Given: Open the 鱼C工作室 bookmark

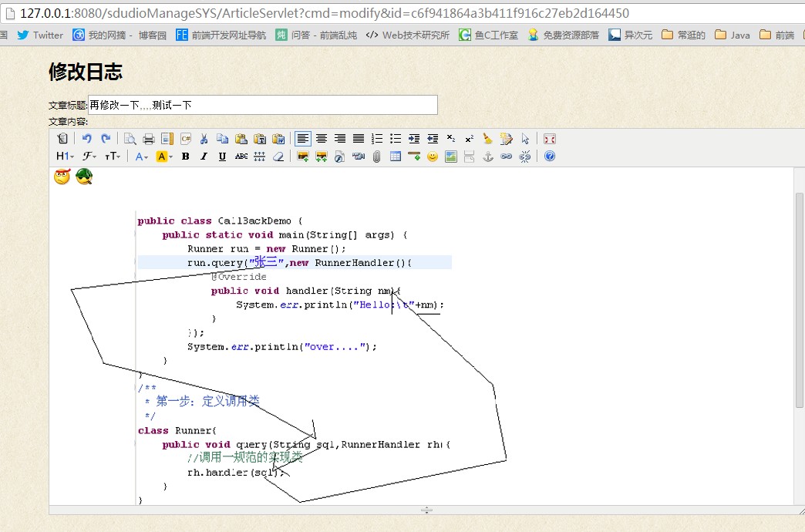Looking at the screenshot, I should 489,35.
